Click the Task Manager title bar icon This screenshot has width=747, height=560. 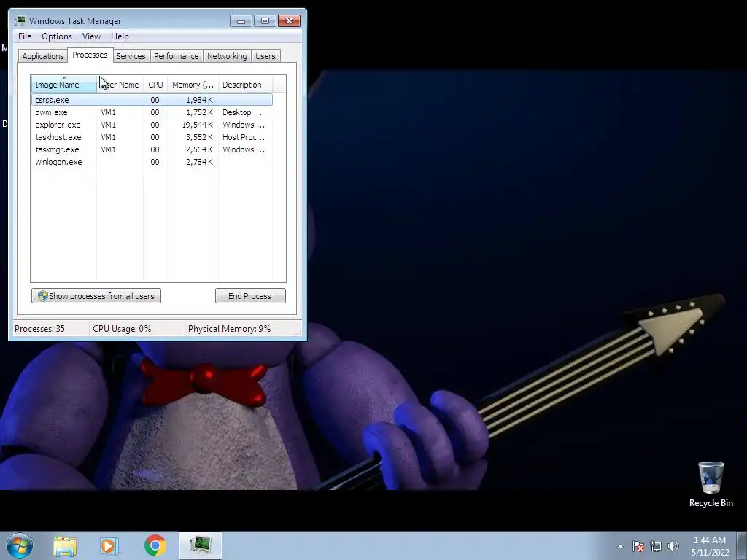click(20, 21)
